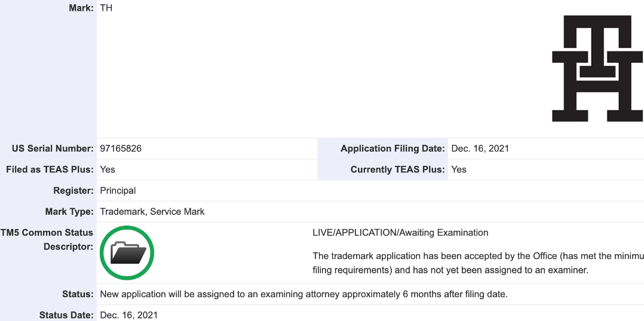Click the trademark application accepted description paragraph
Screen dimensions: 644x321
[478, 263]
